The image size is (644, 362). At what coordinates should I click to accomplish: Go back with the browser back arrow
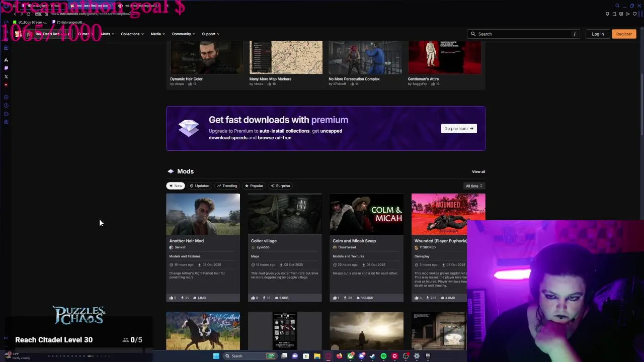[x=15, y=14]
